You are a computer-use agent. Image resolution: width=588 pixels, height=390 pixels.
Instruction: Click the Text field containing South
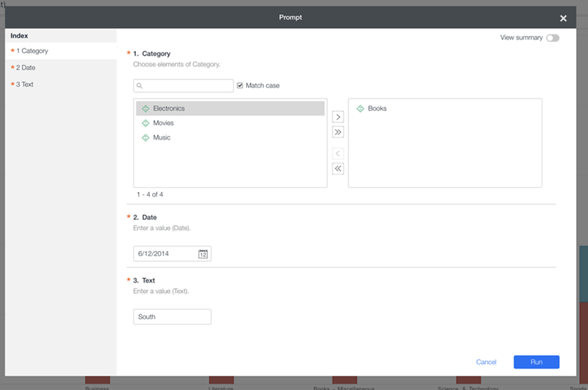coord(172,316)
